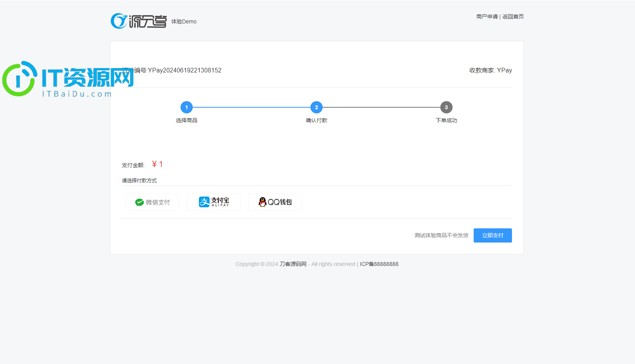Click the payment amount ￥1

point(158,164)
